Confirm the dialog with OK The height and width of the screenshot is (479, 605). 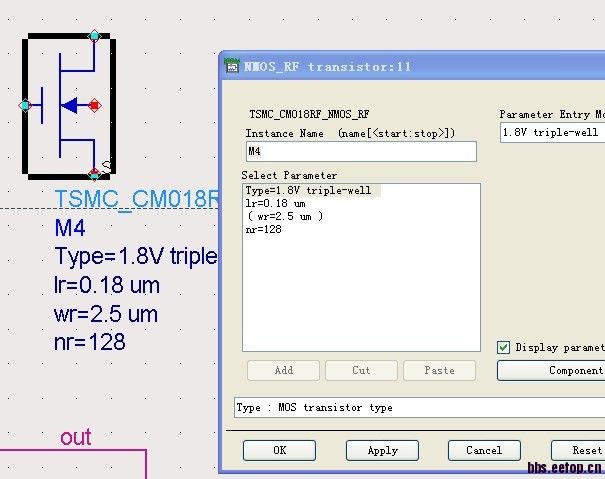(279, 450)
